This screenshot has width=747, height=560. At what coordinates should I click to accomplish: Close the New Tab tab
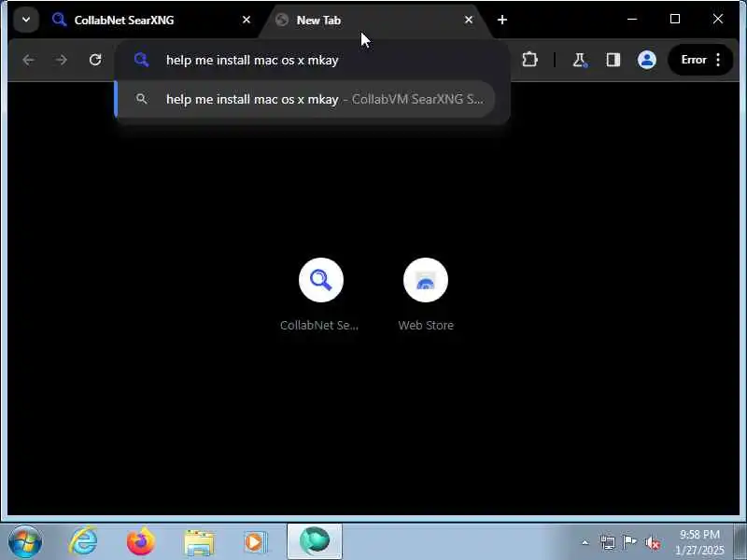coord(469,20)
